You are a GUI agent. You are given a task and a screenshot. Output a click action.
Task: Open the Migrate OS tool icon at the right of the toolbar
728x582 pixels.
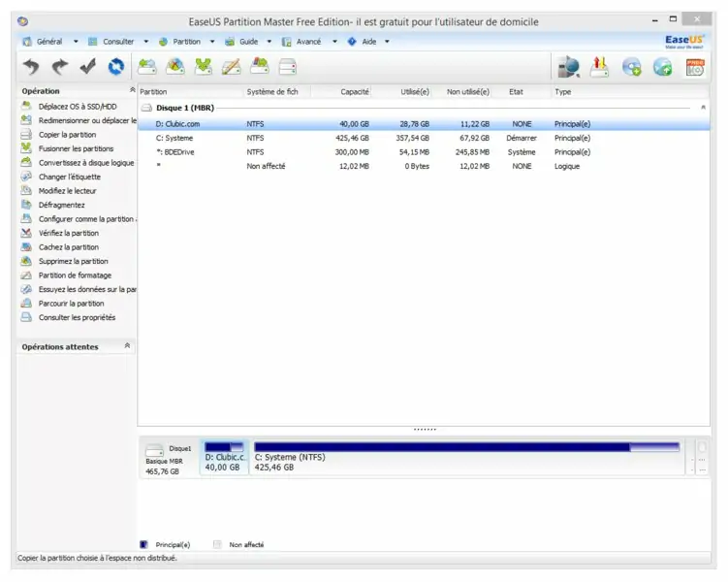tap(569, 67)
